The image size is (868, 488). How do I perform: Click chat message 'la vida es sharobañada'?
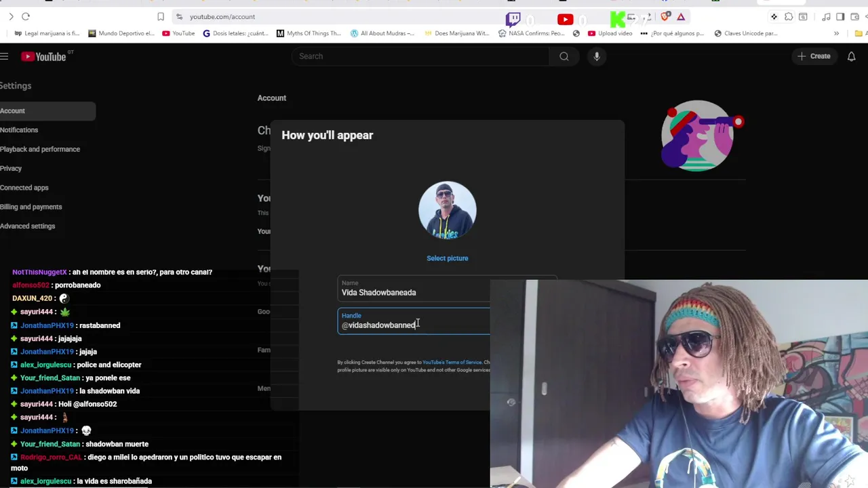click(x=114, y=481)
